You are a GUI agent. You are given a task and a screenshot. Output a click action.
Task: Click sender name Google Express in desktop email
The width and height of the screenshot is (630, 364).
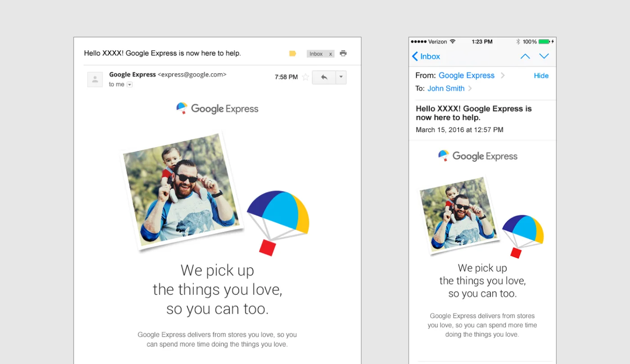[x=132, y=75]
